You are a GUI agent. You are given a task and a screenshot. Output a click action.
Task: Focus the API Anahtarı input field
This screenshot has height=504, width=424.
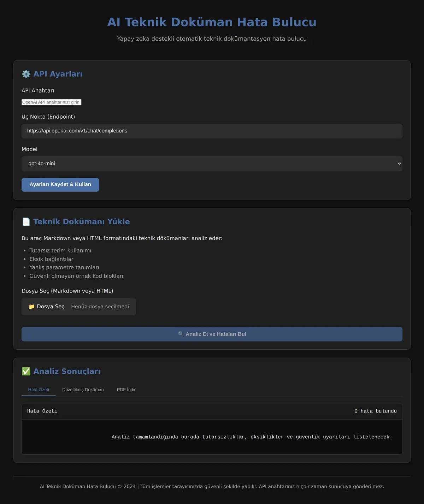(52, 102)
